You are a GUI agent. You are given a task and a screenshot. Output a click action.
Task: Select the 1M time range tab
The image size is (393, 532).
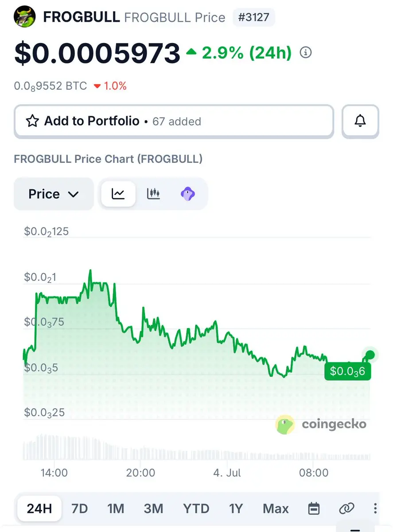point(116,509)
